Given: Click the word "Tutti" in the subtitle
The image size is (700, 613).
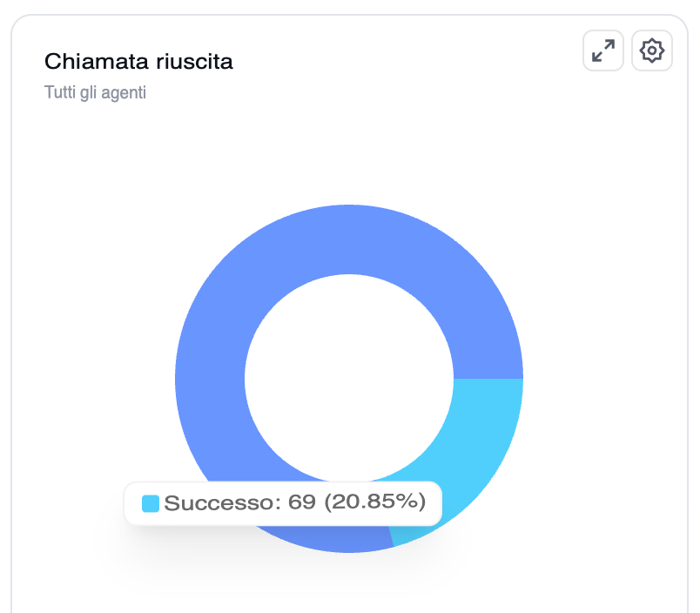Looking at the screenshot, I should point(59,92).
